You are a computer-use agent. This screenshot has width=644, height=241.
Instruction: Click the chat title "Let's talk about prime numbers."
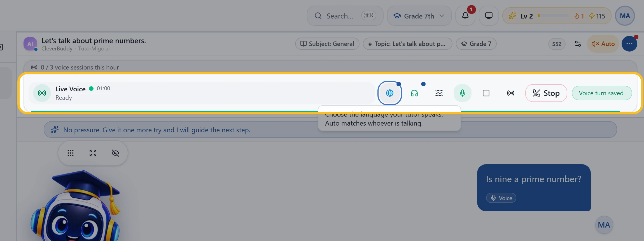(94, 41)
